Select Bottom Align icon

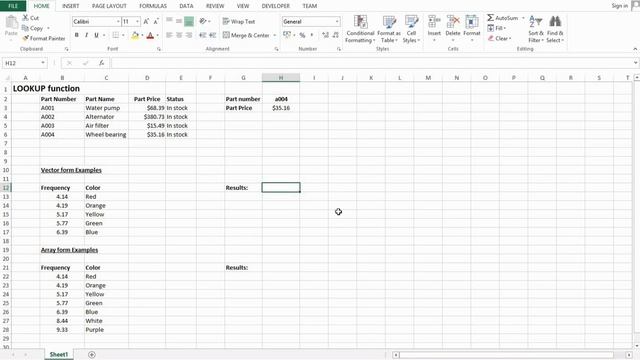click(189, 21)
